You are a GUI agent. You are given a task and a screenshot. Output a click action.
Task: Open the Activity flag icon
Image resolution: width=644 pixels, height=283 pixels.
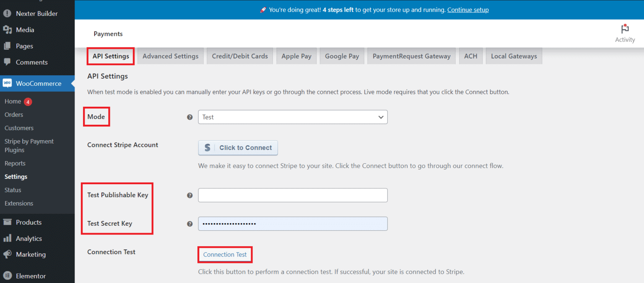[x=625, y=30]
